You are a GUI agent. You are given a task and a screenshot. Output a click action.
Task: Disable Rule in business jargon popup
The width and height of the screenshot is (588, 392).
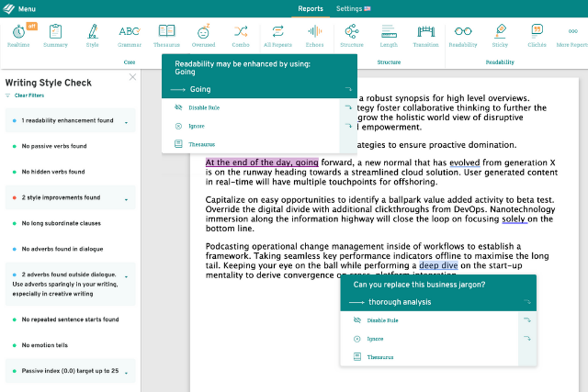[382, 320]
